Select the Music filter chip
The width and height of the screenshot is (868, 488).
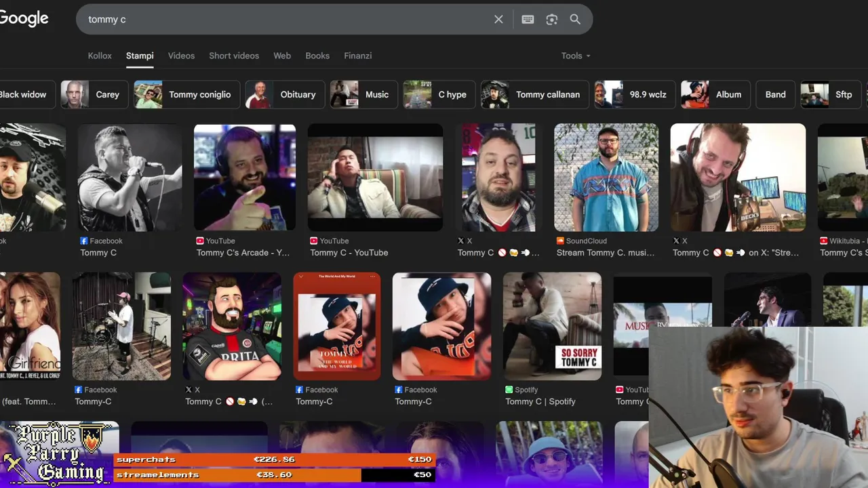point(363,94)
